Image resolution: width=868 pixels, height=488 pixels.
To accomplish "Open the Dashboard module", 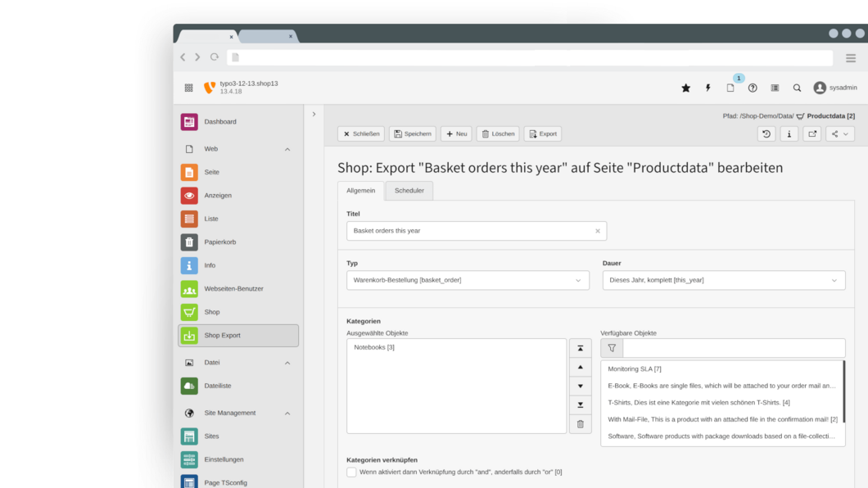I will (219, 122).
